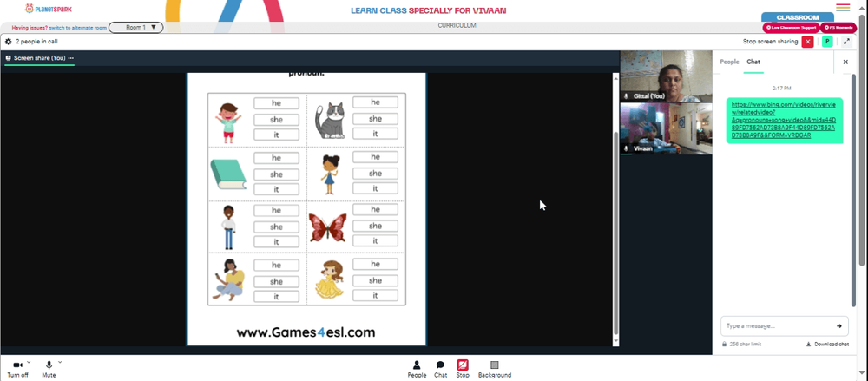Open the Room 1 dropdown
Screen dimensions: 868x381
tap(135, 27)
